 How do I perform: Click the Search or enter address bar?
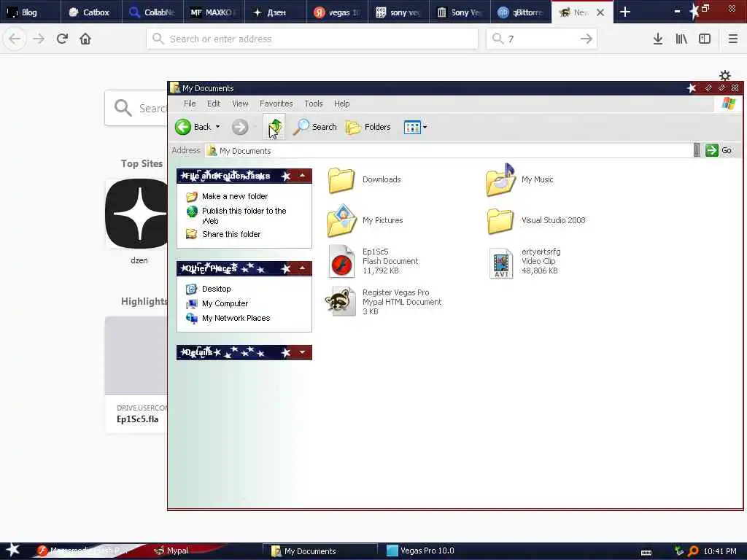point(312,39)
